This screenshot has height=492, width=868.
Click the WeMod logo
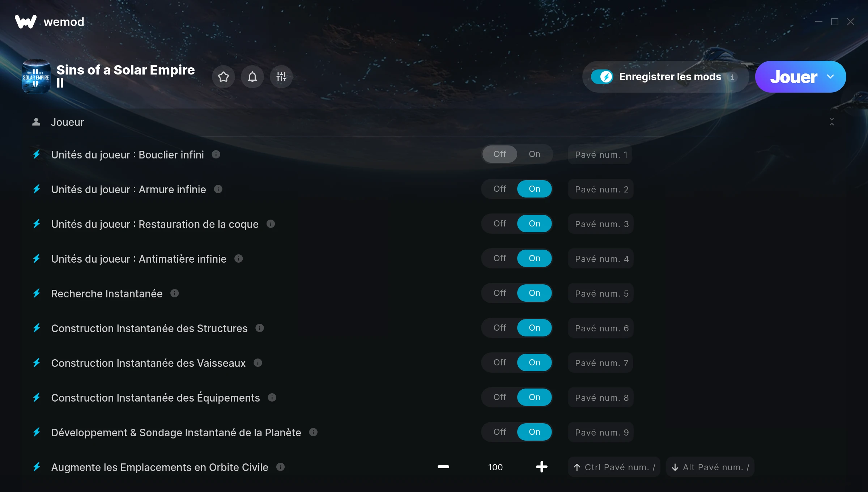click(x=50, y=22)
